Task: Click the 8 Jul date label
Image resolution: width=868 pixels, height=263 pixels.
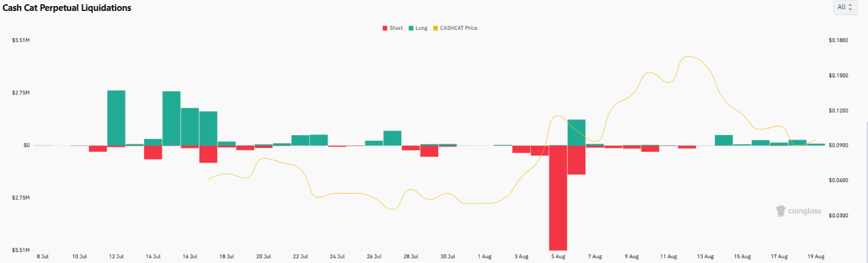Action: [43, 257]
